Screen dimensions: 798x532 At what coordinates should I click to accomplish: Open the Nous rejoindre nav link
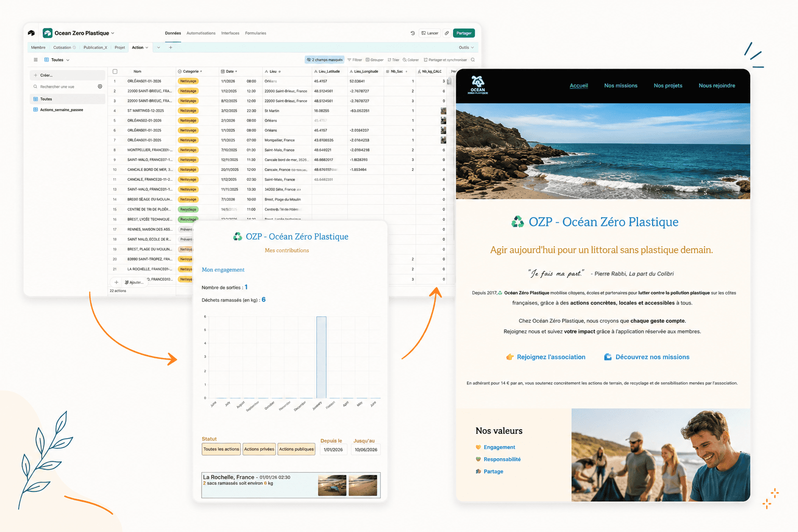click(717, 86)
